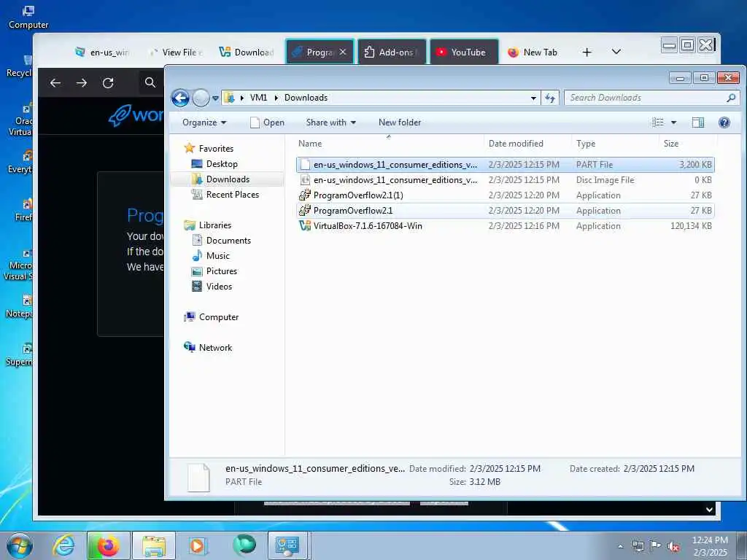Select the windows 11 Disc Image File
Image resolution: width=747 pixels, height=560 pixels.
coord(505,180)
